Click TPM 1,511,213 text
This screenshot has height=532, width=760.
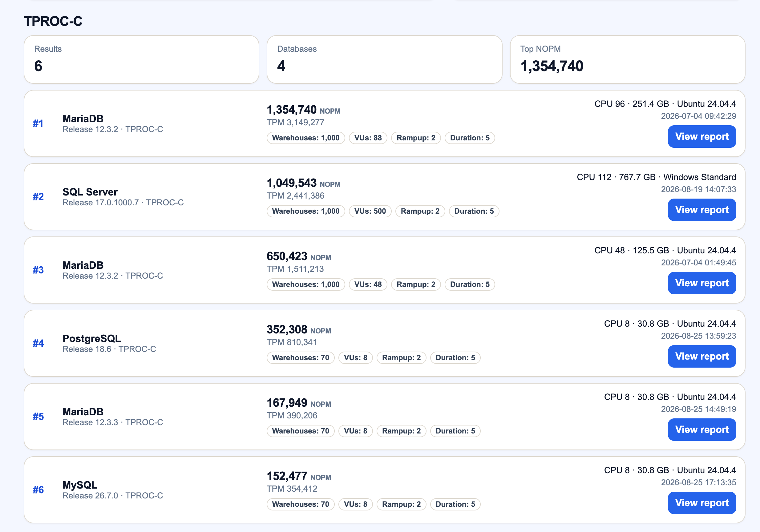[x=295, y=269]
